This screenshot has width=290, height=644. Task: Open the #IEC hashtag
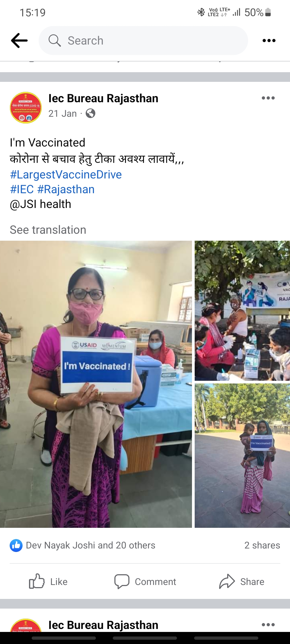[x=22, y=189]
